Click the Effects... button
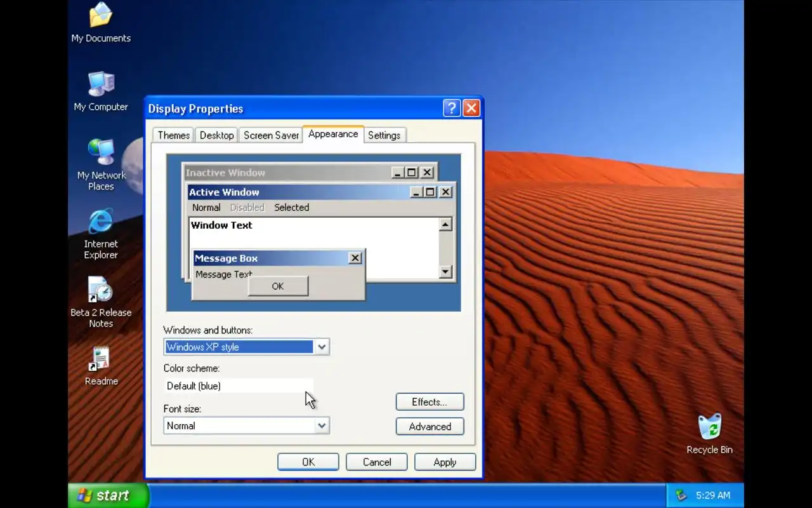812x508 pixels. point(429,402)
